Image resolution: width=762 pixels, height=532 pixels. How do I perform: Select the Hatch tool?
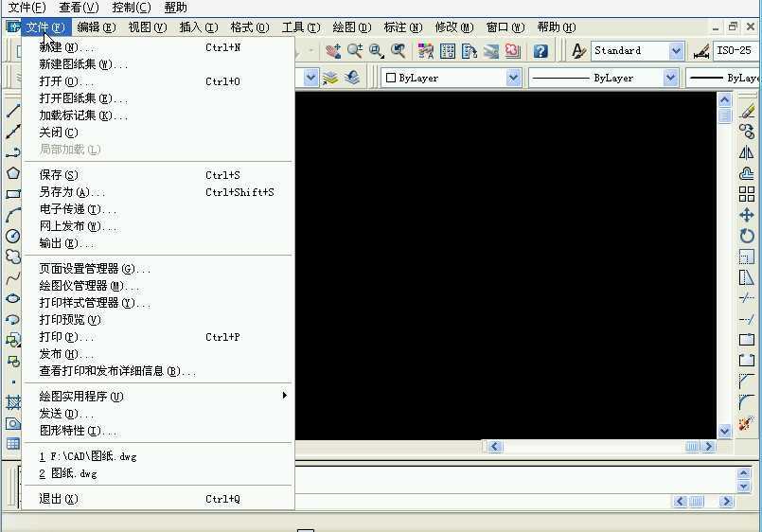pyautogui.click(x=13, y=402)
